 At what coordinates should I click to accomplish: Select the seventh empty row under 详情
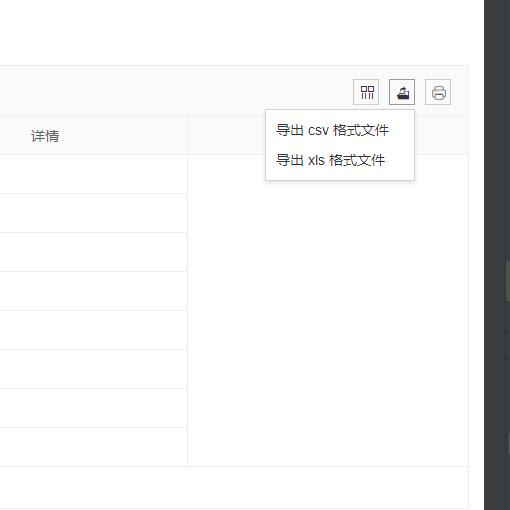(93, 408)
